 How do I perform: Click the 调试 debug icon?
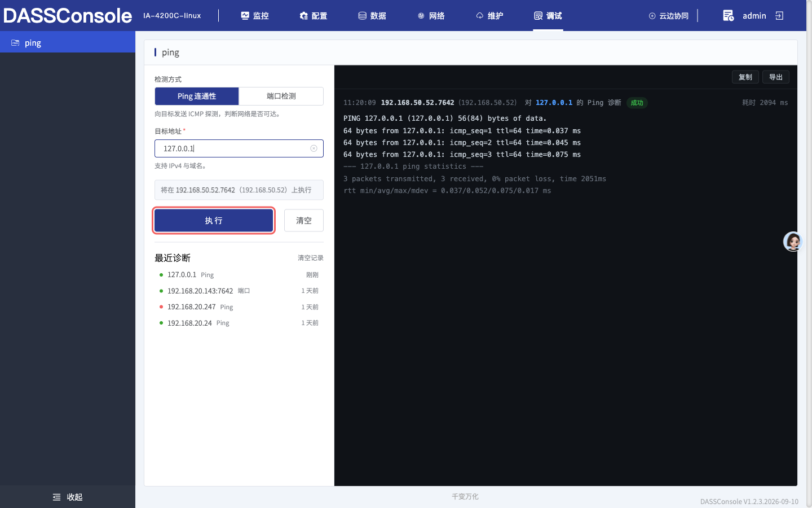[x=539, y=16]
